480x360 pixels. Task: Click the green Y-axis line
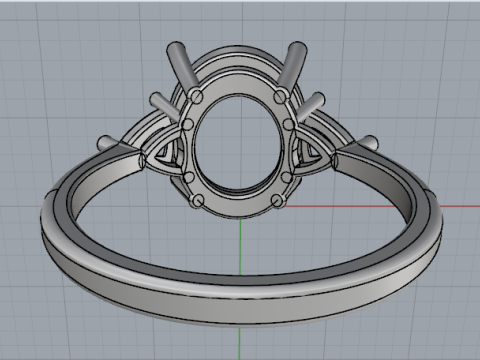point(240,247)
